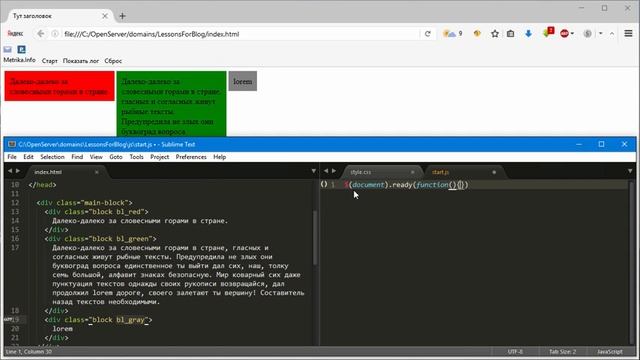The image size is (640, 360).
Task: Open the weather widget showing 9
Action: pyautogui.click(x=453, y=33)
